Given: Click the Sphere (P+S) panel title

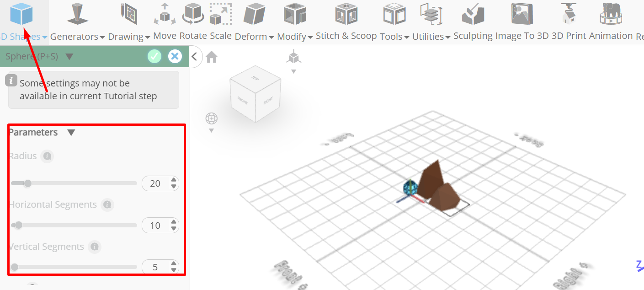Looking at the screenshot, I should coord(32,57).
